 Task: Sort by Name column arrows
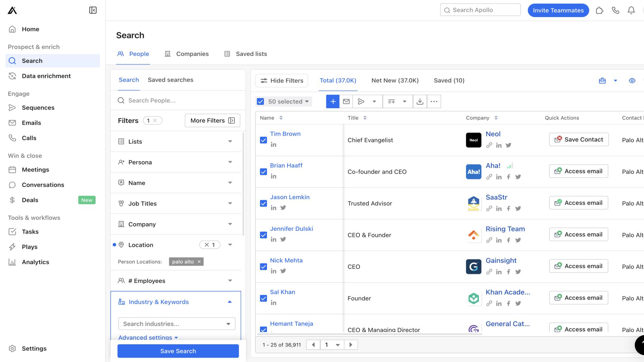281,118
